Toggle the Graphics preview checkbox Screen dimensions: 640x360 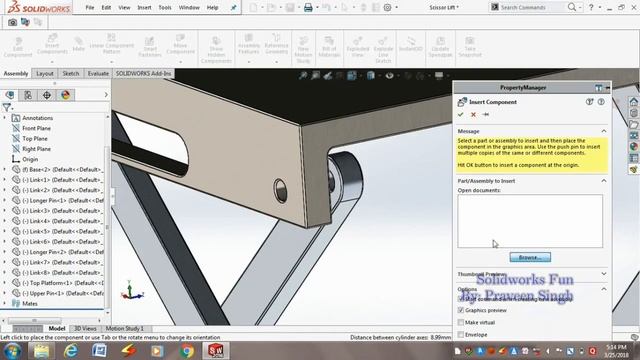coord(461,310)
